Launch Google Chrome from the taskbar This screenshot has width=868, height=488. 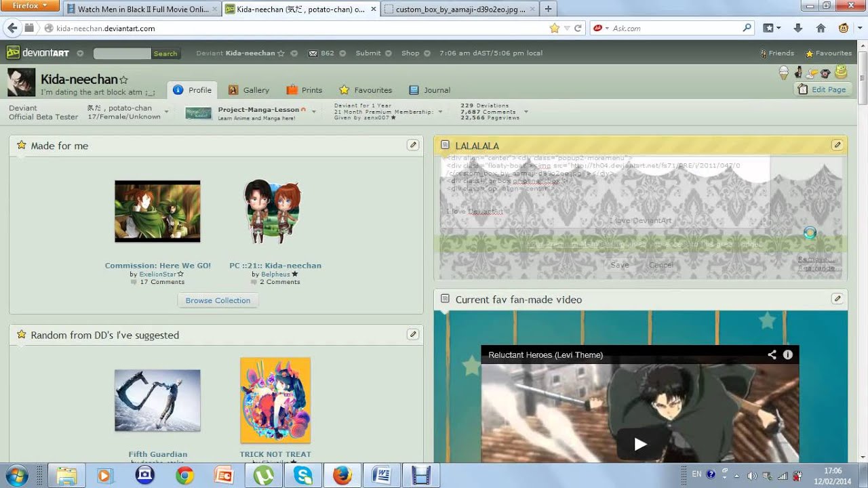pyautogui.click(x=184, y=475)
